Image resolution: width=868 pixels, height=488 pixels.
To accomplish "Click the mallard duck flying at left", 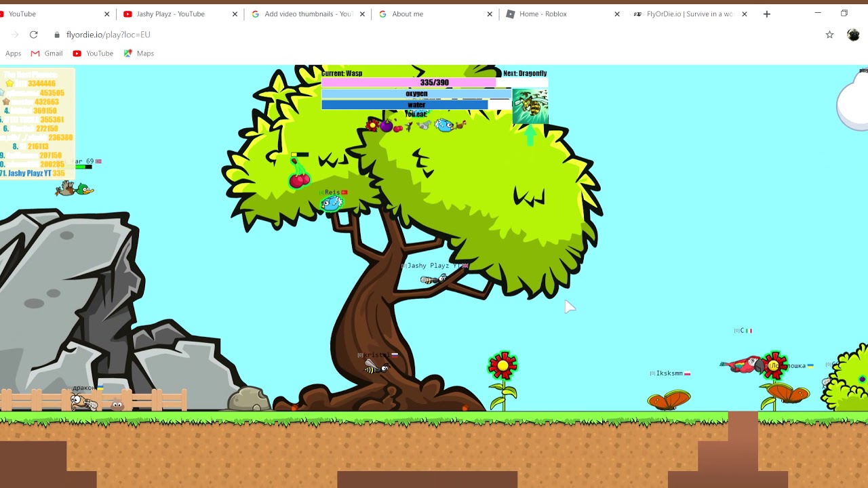I will pyautogui.click(x=75, y=189).
